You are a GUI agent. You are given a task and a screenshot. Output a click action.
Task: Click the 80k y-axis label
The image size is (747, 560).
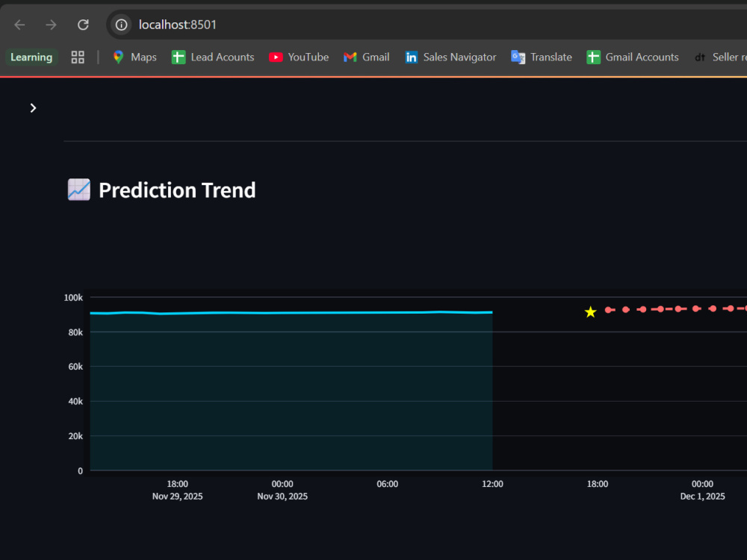tap(75, 332)
